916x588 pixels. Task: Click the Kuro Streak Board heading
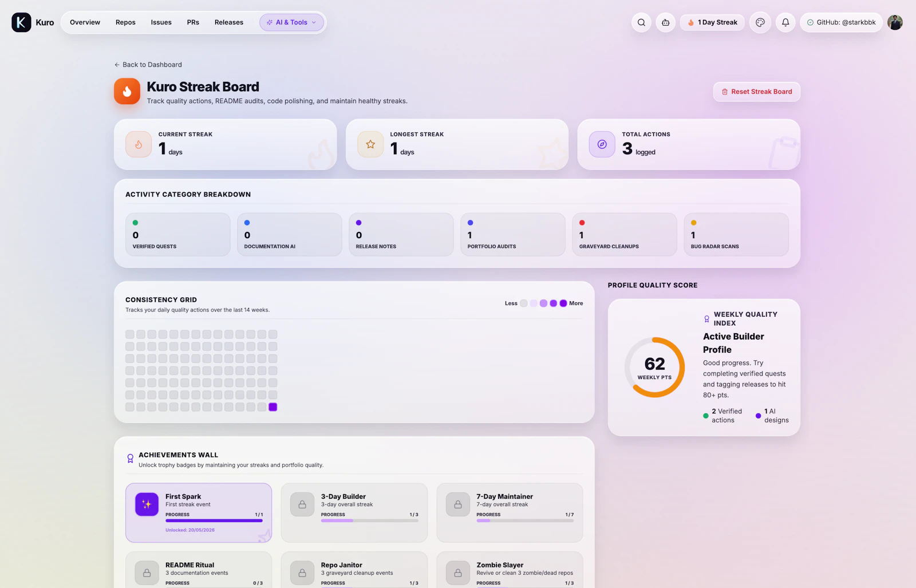(203, 87)
